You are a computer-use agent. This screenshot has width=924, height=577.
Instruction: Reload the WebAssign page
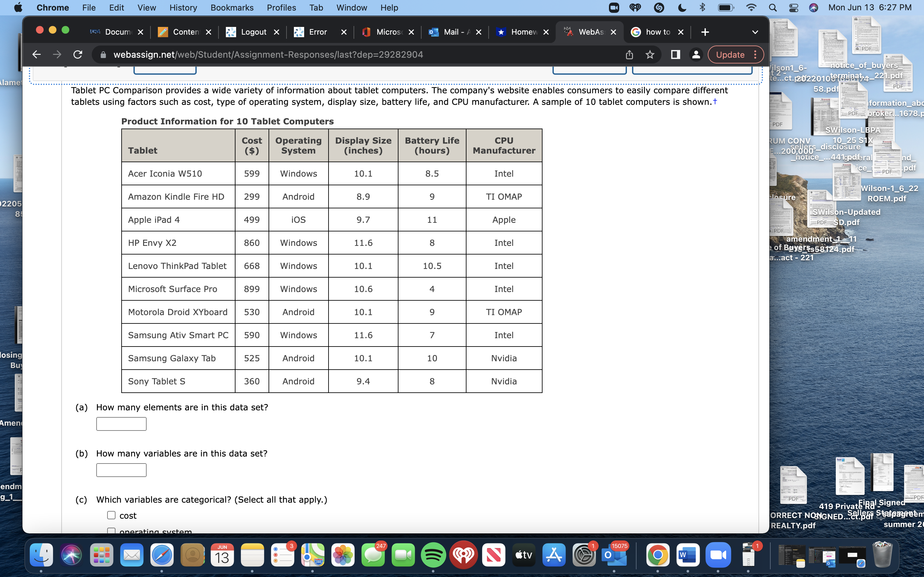tap(78, 54)
